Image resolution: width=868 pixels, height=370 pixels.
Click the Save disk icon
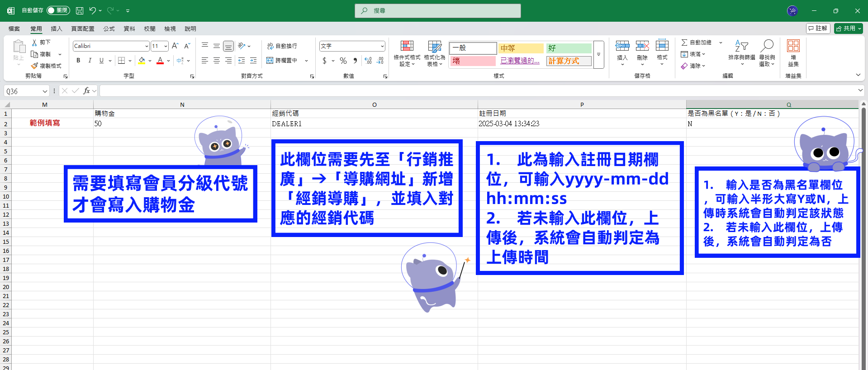80,10
